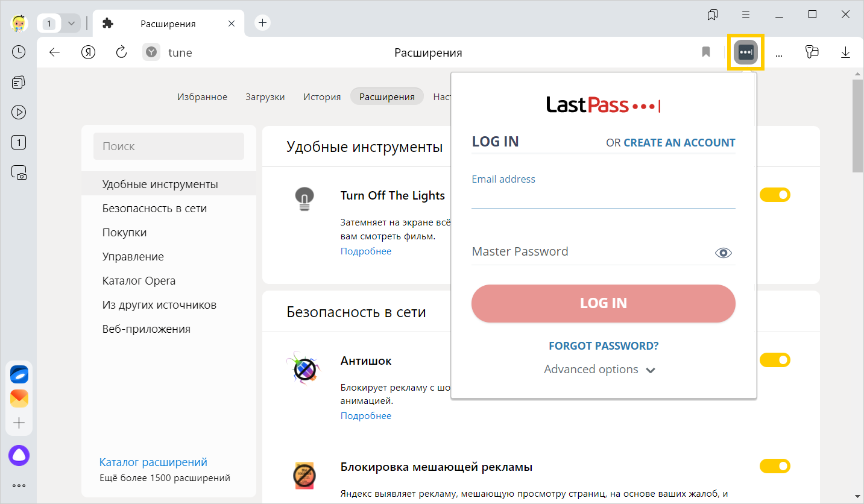Click the site info 'Y' icon in address bar
This screenshot has width=864, height=504.
pos(151,52)
